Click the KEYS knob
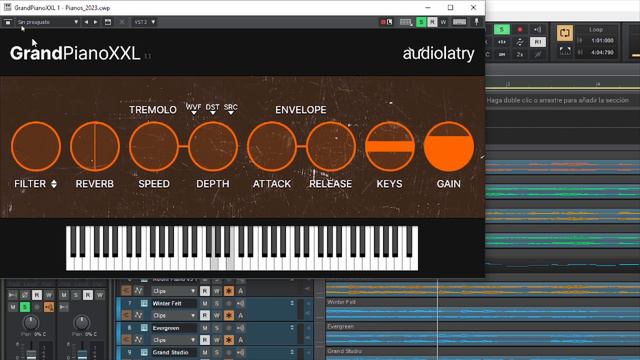 coord(390,147)
